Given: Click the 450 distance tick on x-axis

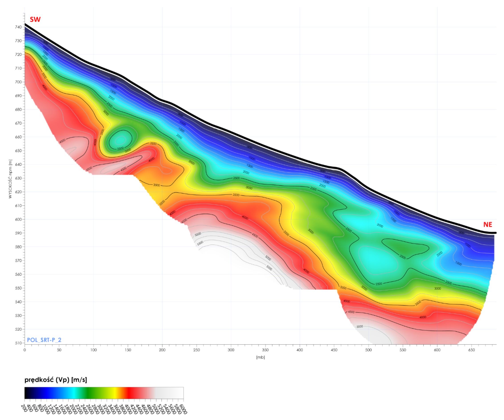Looking at the screenshot, I should click(334, 350).
